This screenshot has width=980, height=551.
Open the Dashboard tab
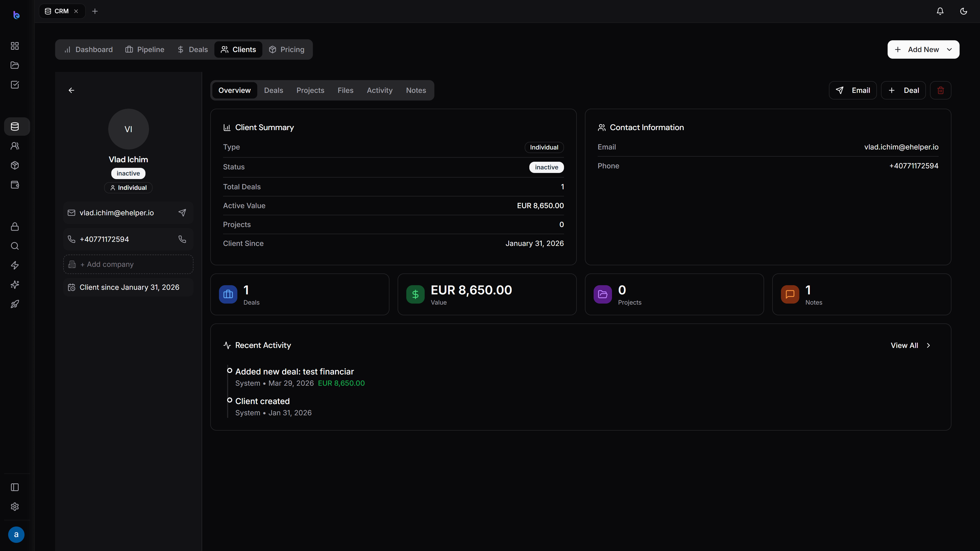(88, 49)
